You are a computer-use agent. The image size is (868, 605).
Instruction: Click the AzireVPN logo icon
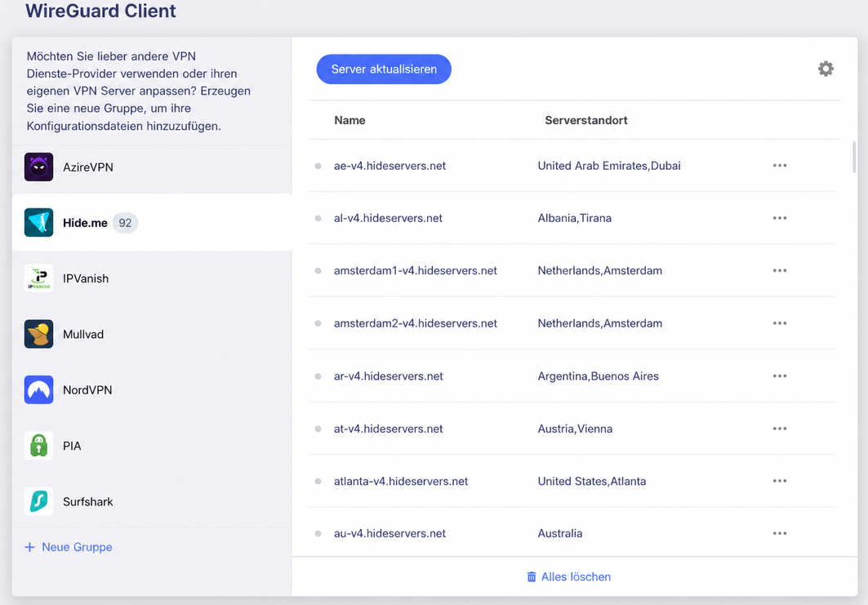[38, 167]
